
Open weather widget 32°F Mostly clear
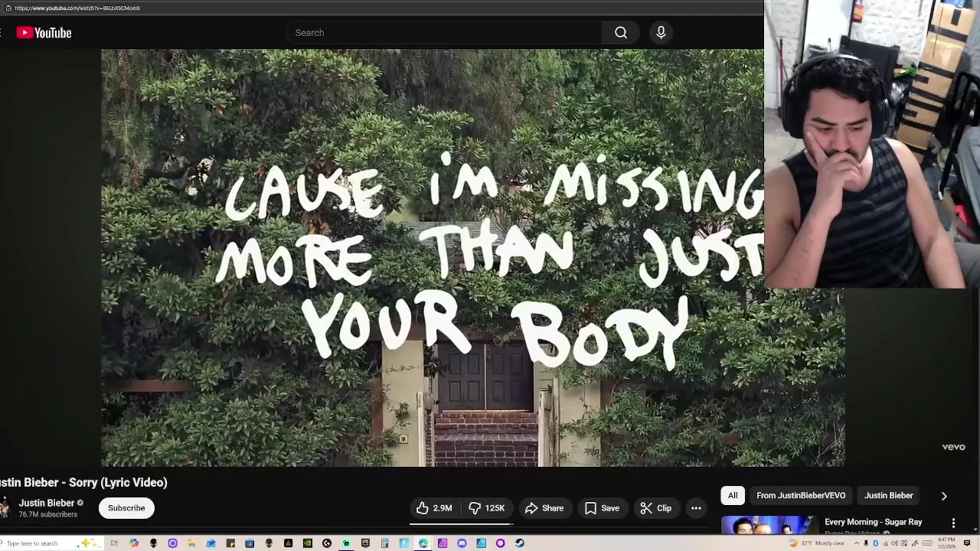tap(817, 543)
